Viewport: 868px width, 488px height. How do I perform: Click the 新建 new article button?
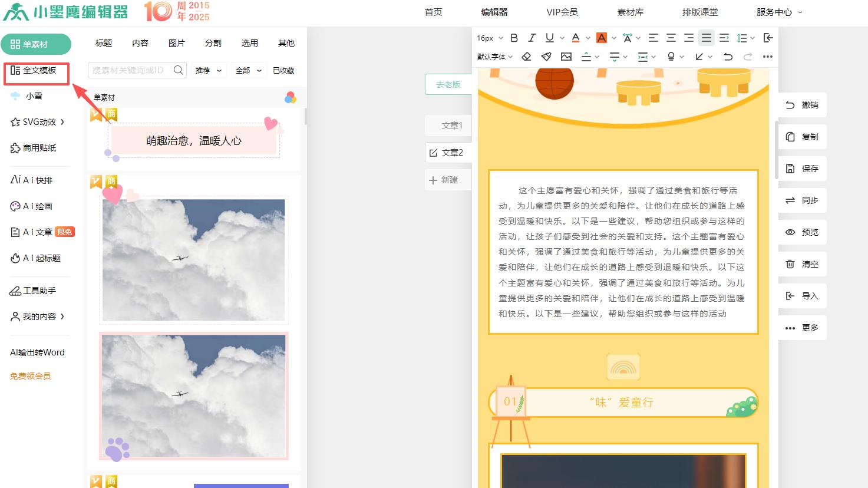click(x=448, y=179)
